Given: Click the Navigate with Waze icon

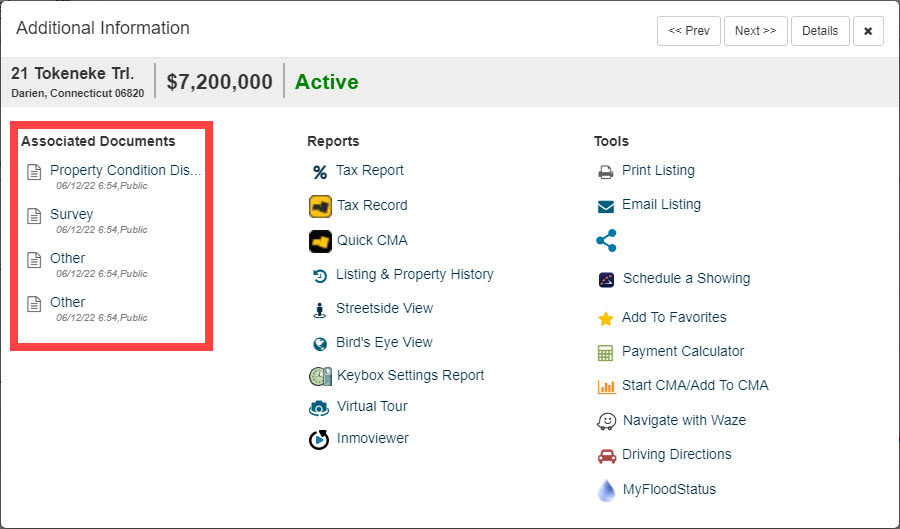Looking at the screenshot, I should (x=606, y=422).
